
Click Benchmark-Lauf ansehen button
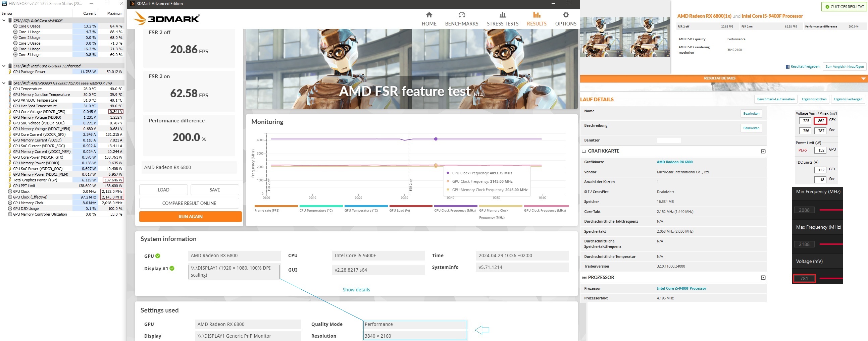776,99
